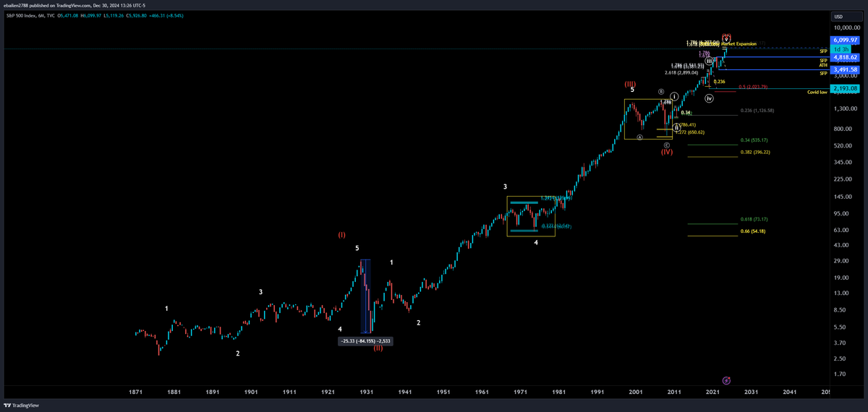Click the 1.272 (650.62) extension label
The image size is (868, 412).
pyautogui.click(x=690, y=132)
